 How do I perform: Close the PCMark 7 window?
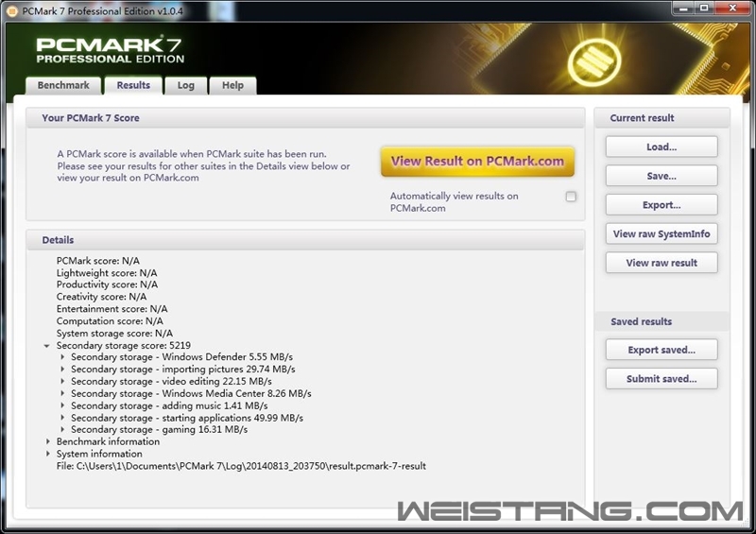click(x=732, y=9)
